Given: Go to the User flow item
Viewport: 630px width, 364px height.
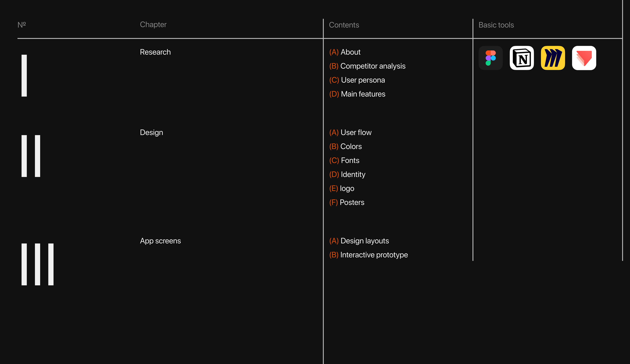Looking at the screenshot, I should click(x=350, y=133).
